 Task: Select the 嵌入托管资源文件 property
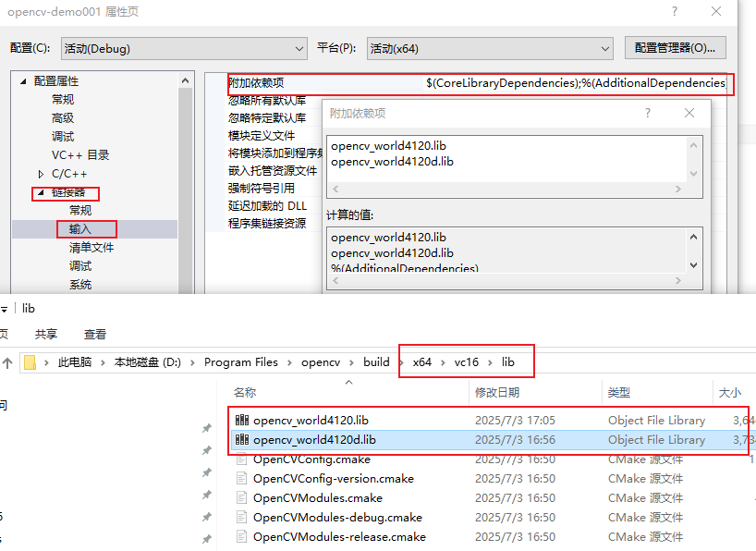(273, 171)
